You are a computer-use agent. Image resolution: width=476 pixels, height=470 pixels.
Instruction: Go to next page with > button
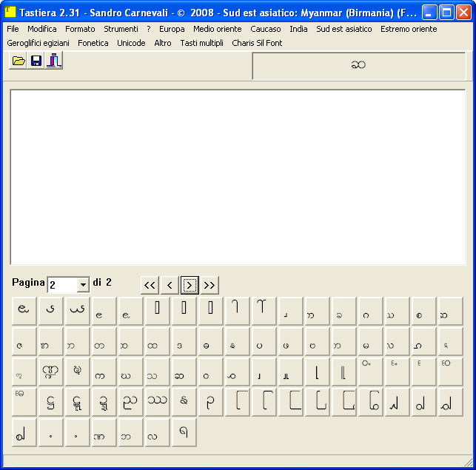[190, 285]
